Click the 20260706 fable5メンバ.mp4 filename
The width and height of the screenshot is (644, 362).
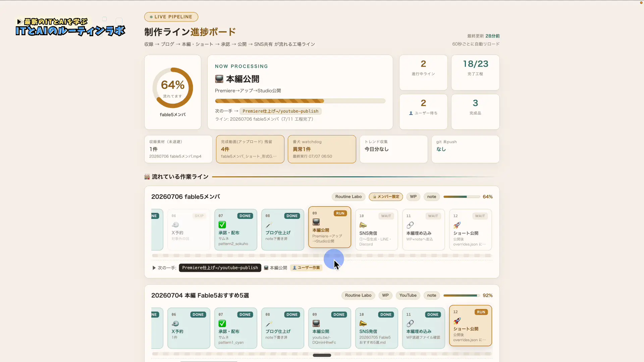point(175,157)
